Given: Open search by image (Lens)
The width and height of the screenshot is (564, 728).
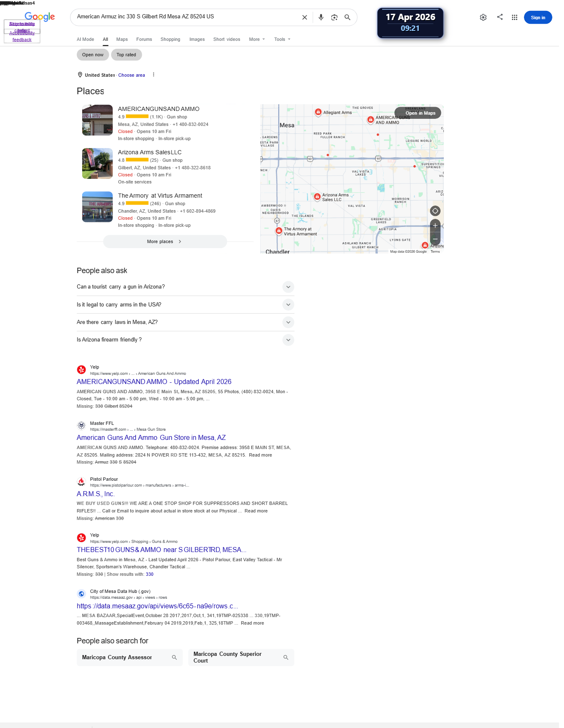Looking at the screenshot, I should [x=334, y=18].
